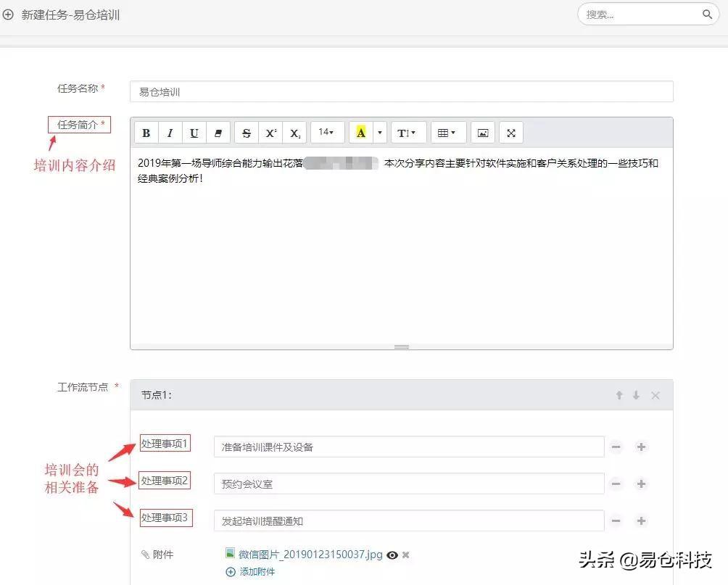
Task: Highlight text using the yellow A swatch
Action: 360,132
